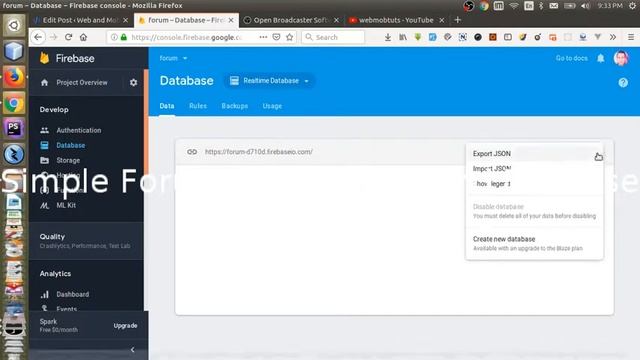
Task: Open the system volume icon
Action: click(x=585, y=6)
